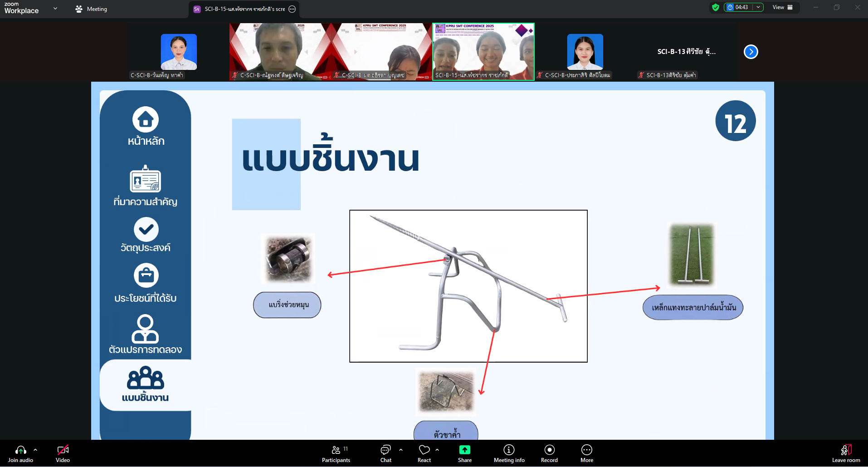Open the View layout menu

[x=782, y=7]
